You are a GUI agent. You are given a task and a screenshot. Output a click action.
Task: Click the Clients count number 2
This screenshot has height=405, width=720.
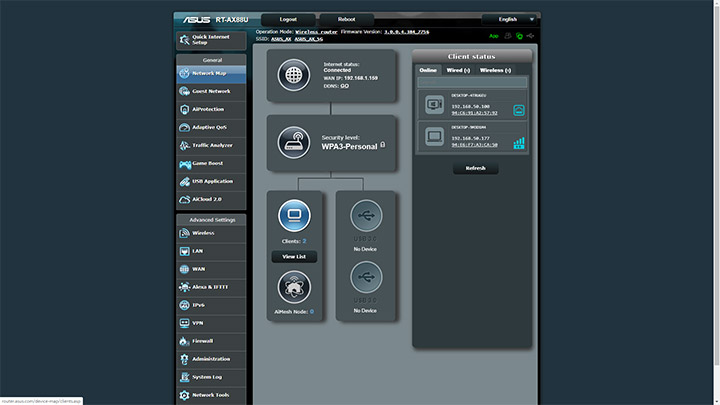304,241
